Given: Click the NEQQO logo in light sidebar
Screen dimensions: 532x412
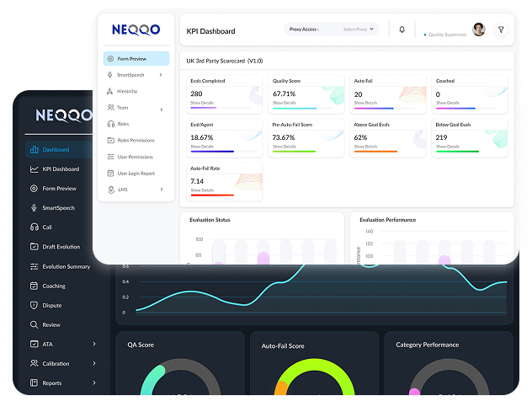Looking at the screenshot, I should pyautogui.click(x=136, y=29).
